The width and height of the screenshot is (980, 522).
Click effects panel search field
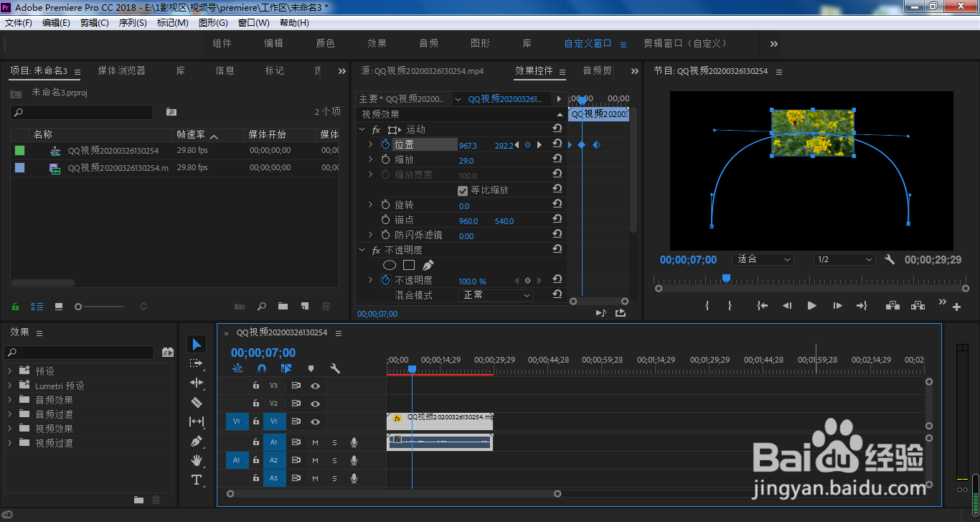pos(80,353)
